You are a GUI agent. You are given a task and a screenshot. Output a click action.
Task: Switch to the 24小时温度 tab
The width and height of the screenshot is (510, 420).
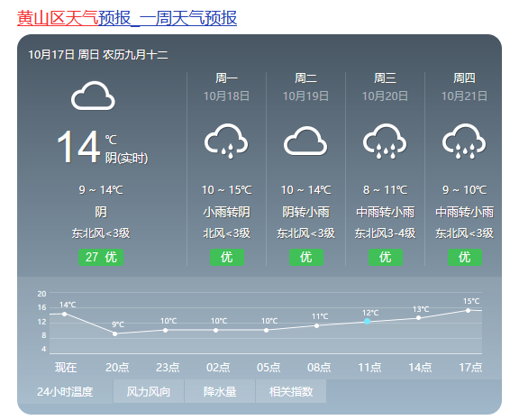pos(65,391)
